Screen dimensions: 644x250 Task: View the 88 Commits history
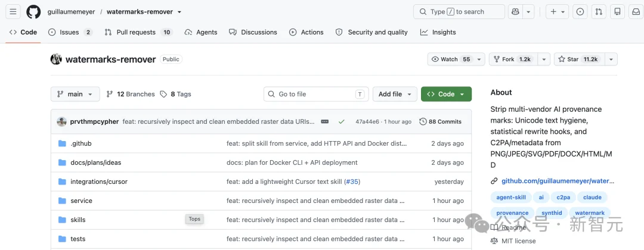tap(440, 121)
